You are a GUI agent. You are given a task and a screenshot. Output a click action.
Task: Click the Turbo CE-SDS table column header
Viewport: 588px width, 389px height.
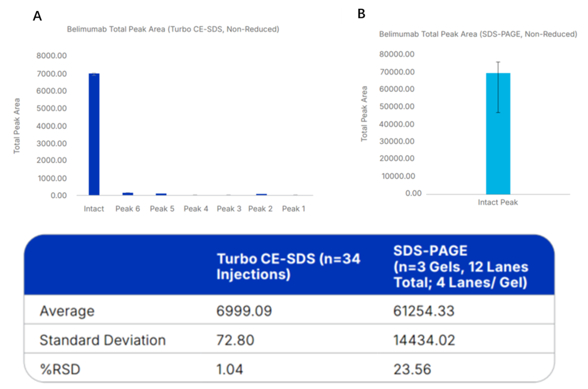click(288, 266)
